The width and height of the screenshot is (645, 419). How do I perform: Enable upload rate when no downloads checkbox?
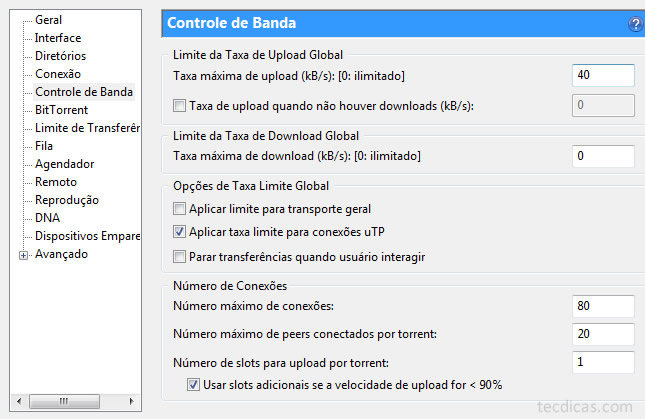(x=179, y=106)
